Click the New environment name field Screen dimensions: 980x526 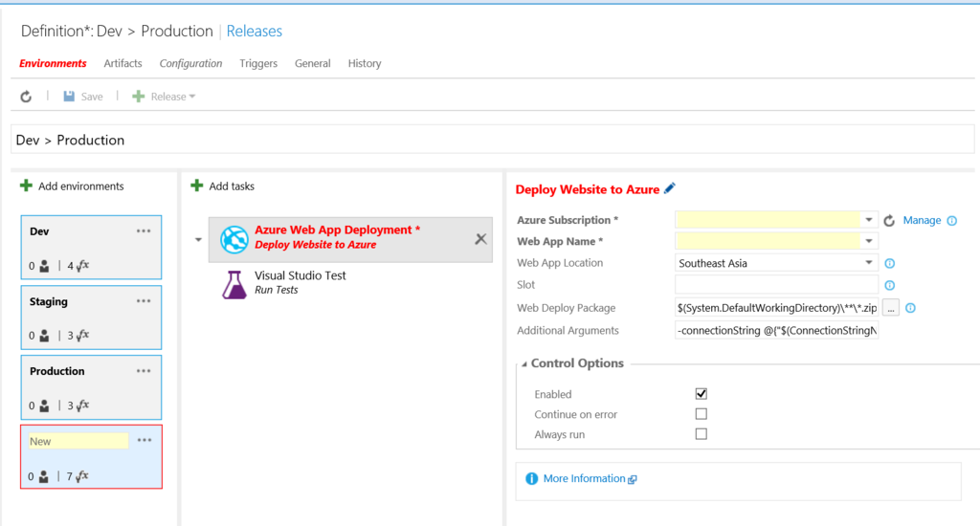point(78,441)
